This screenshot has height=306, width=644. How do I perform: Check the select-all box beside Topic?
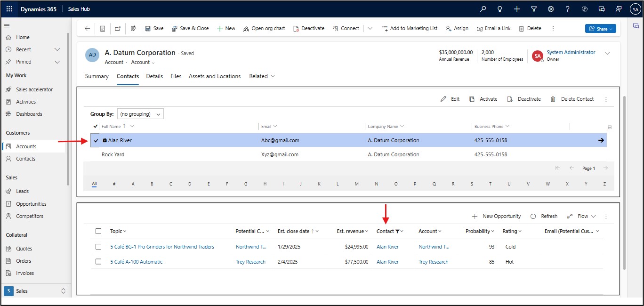[98, 231]
